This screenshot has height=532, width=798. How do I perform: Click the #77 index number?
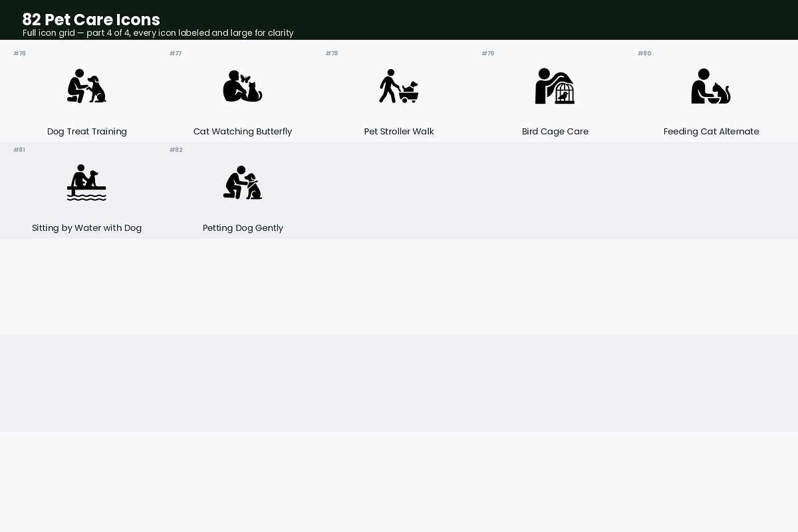pyautogui.click(x=176, y=53)
